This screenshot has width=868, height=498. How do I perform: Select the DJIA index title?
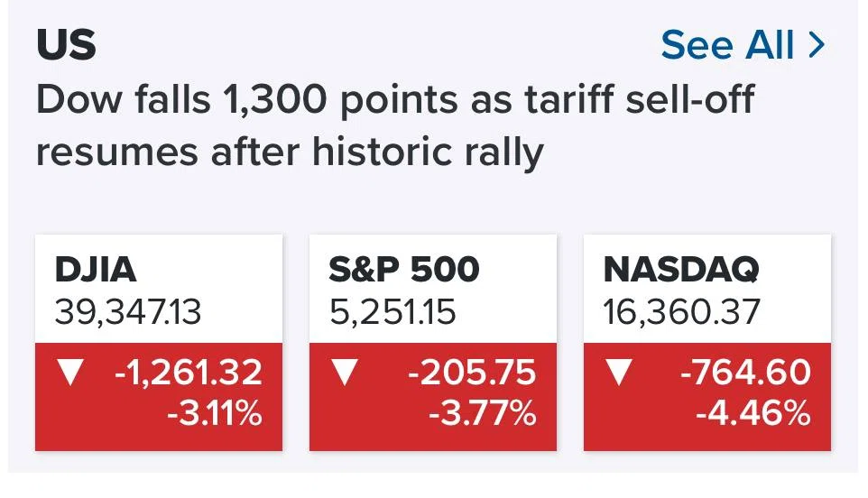pos(96,270)
